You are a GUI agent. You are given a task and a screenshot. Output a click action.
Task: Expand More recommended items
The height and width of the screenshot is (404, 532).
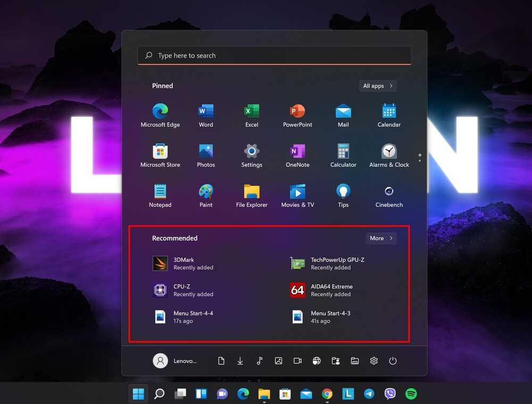(x=381, y=238)
